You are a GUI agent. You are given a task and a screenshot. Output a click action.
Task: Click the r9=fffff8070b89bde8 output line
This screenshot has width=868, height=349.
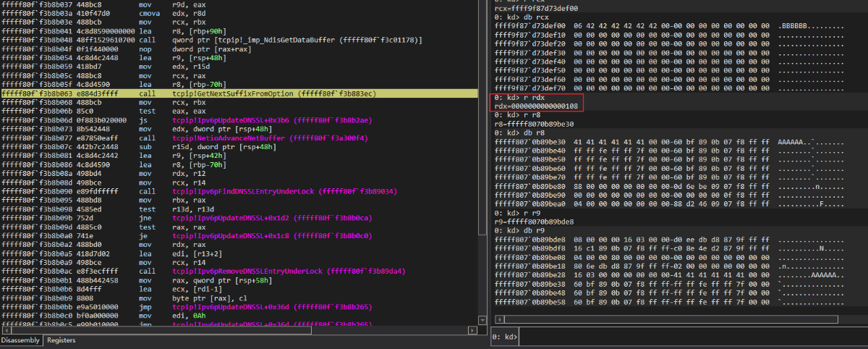pos(533,222)
